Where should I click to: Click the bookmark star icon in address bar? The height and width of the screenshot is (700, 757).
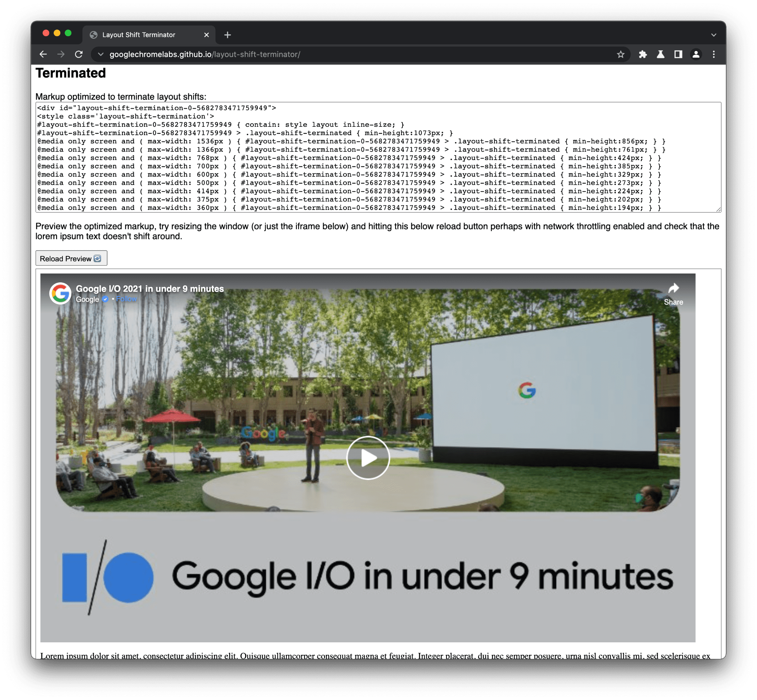(x=620, y=54)
